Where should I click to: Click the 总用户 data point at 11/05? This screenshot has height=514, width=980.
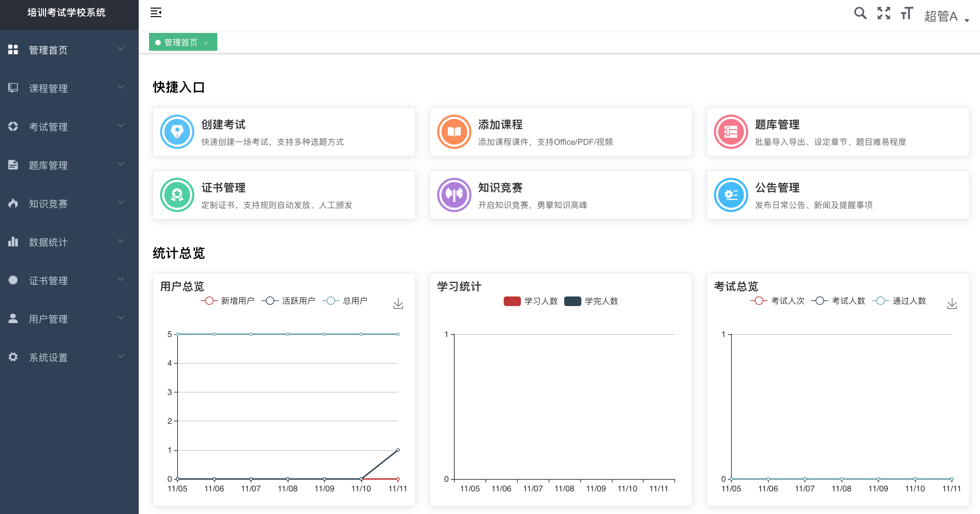click(x=177, y=334)
